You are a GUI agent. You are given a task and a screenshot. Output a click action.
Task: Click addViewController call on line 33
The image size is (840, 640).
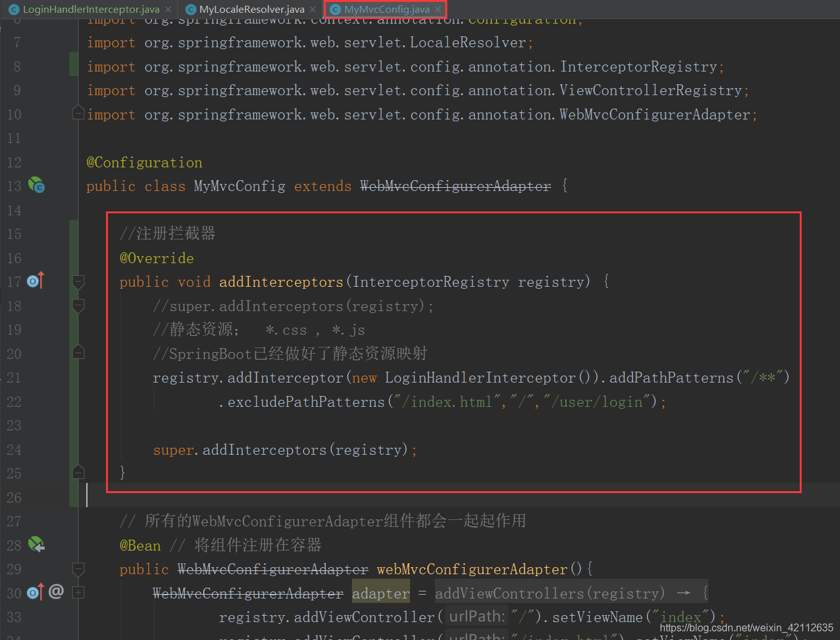point(364,617)
